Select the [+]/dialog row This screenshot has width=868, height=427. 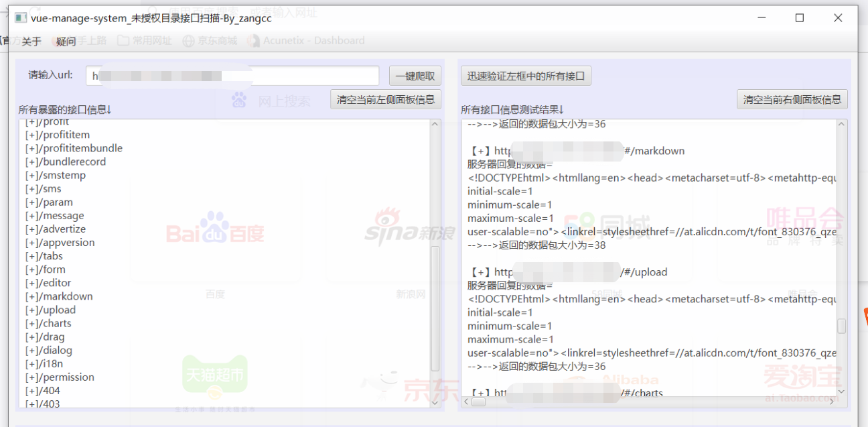coord(49,350)
